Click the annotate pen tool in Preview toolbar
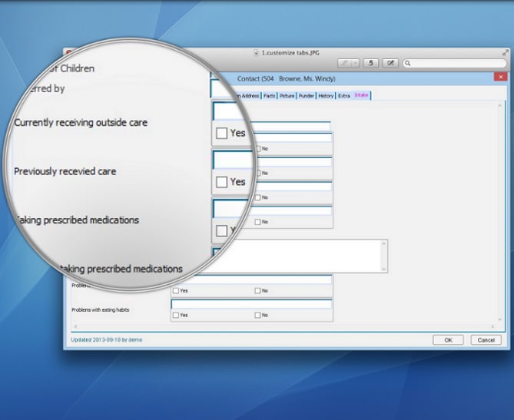The width and height of the screenshot is (514, 420). 344,63
